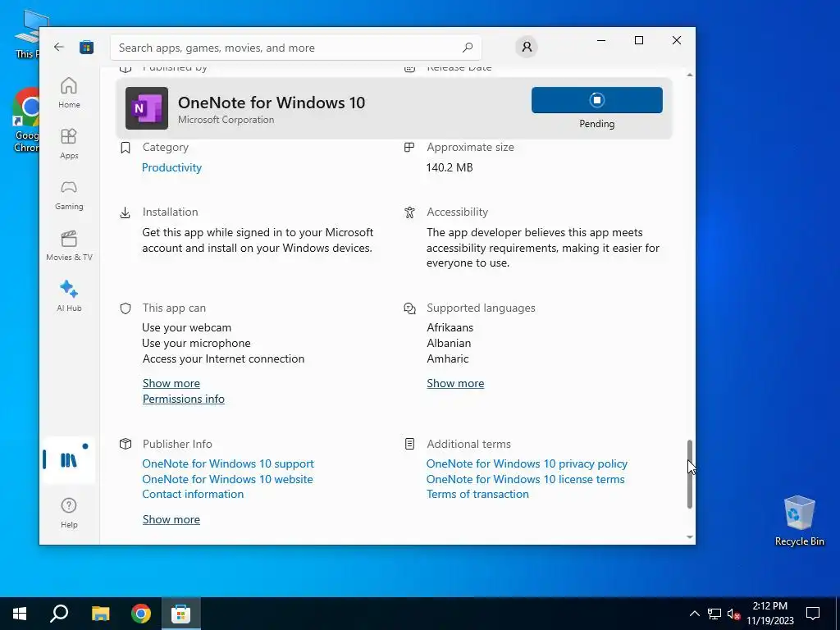Viewport: 840px width, 630px height.
Task: Click Access your Internet connection text
Action: (x=223, y=358)
